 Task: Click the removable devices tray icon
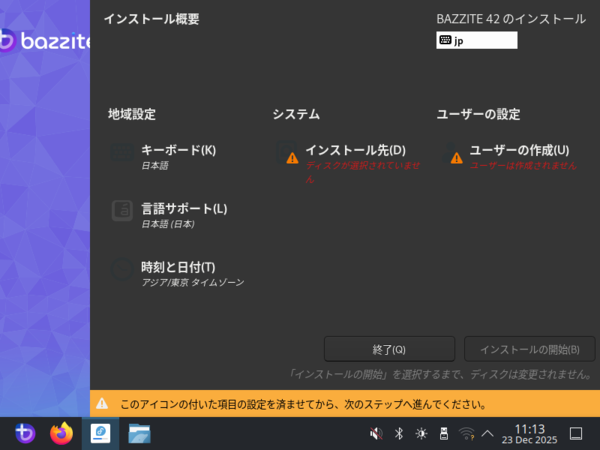[444, 434]
